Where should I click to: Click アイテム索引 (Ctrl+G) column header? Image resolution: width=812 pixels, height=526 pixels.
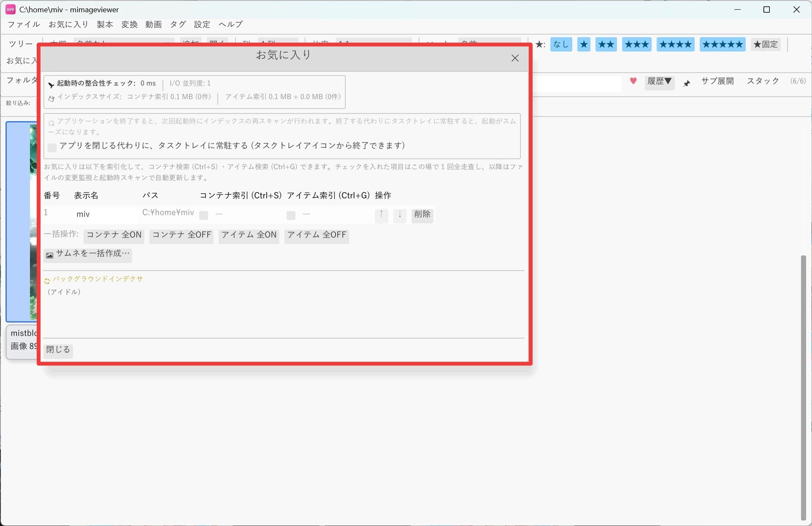point(328,196)
